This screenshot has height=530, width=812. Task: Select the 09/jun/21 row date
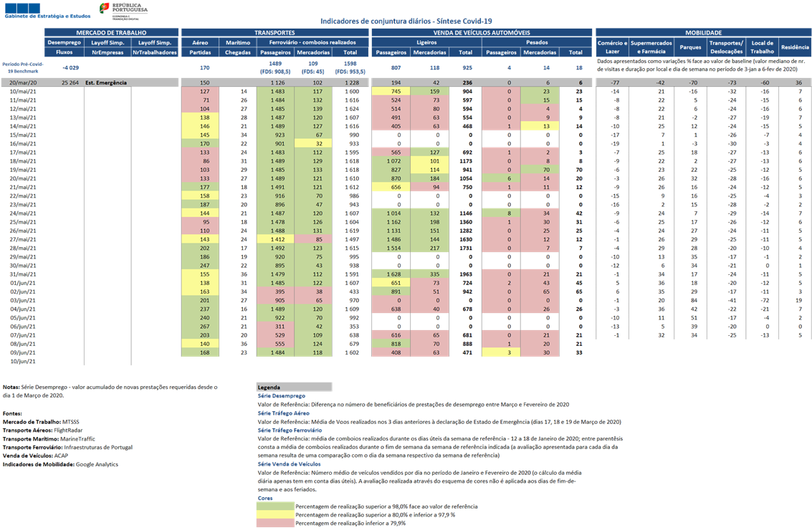tap(23, 353)
